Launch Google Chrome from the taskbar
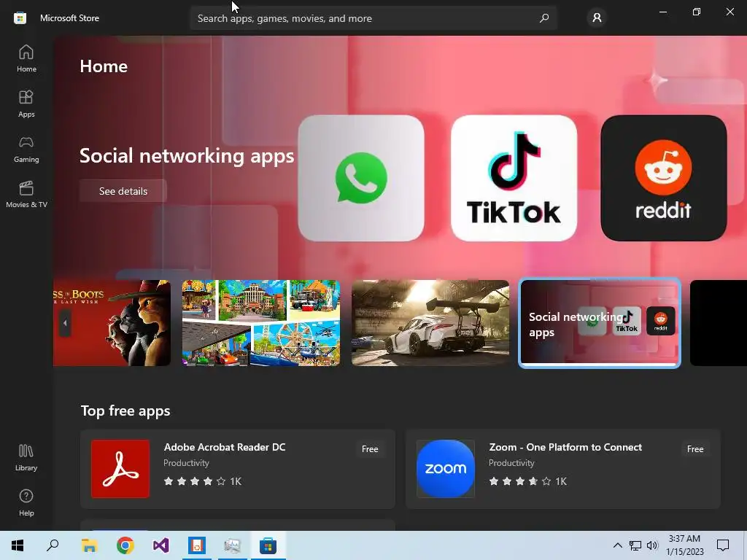 click(125, 545)
